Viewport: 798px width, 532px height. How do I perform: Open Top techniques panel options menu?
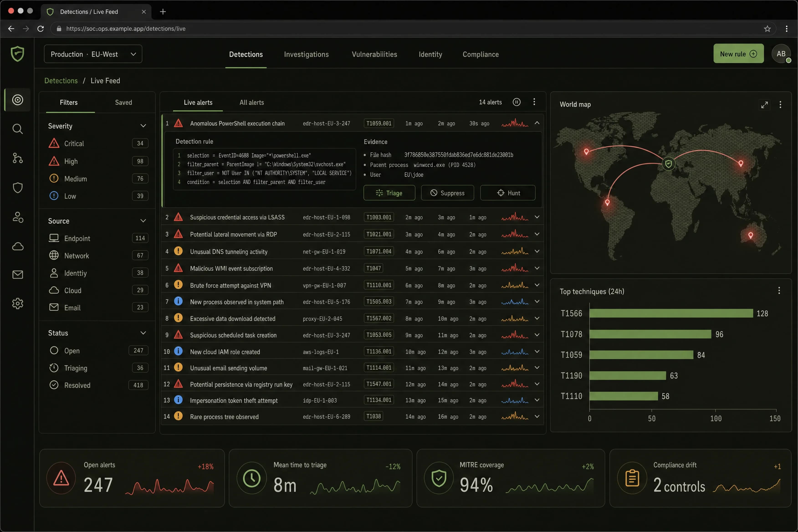pos(779,291)
